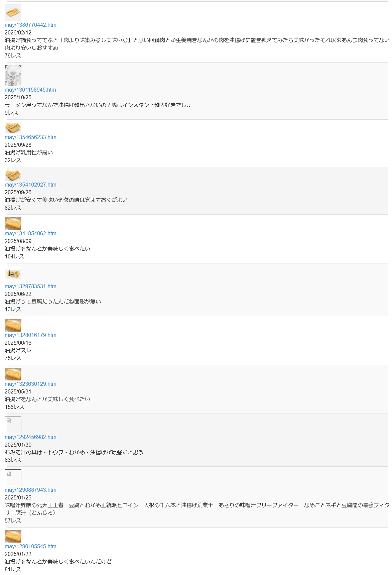Open the may/1328016179.htm thread link
This screenshot has height=575, width=392.
(30, 335)
